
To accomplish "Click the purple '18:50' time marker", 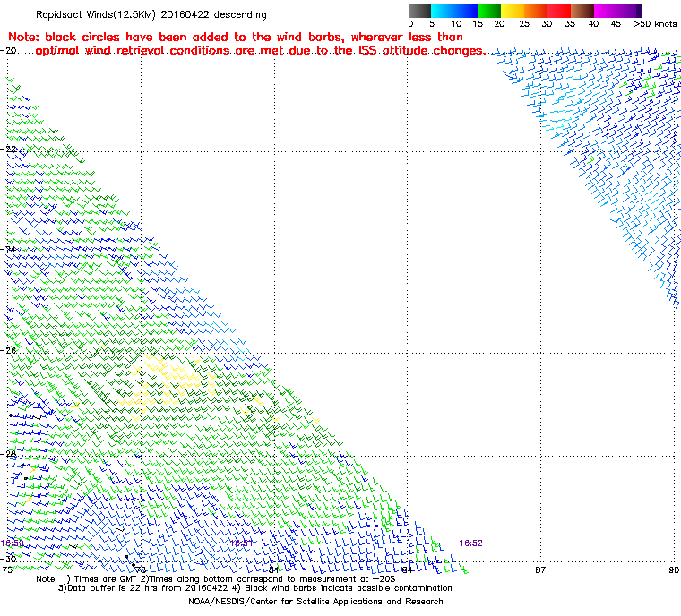I will 13,543.
